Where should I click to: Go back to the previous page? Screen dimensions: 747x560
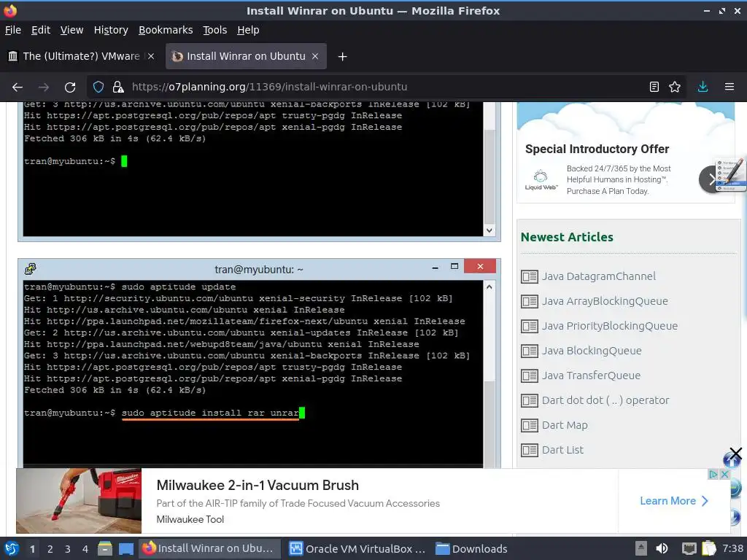(18, 87)
